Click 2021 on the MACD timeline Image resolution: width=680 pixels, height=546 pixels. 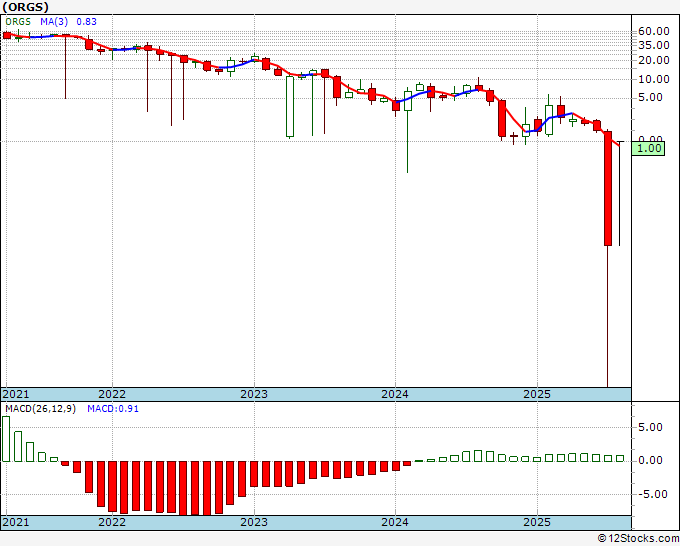click(x=16, y=522)
